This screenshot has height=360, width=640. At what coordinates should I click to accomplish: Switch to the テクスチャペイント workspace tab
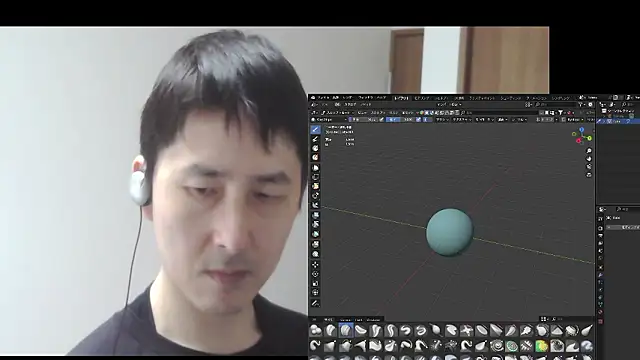coord(482,98)
